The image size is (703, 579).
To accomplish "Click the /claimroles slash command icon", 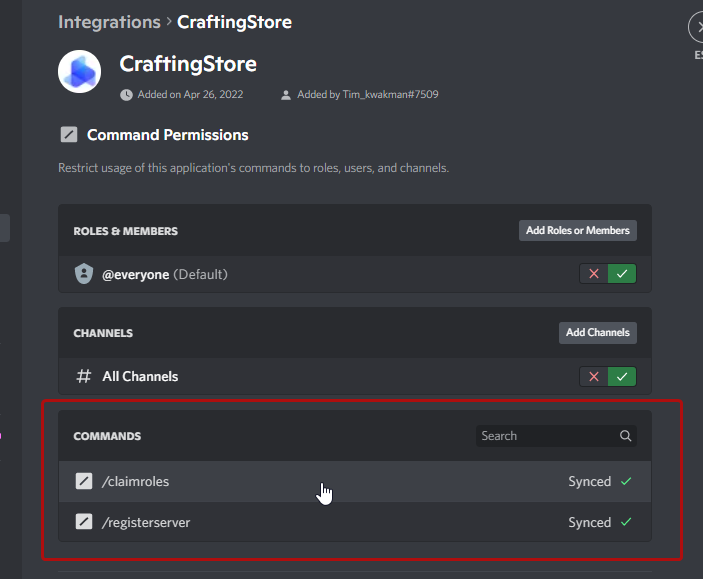I will click(x=84, y=482).
